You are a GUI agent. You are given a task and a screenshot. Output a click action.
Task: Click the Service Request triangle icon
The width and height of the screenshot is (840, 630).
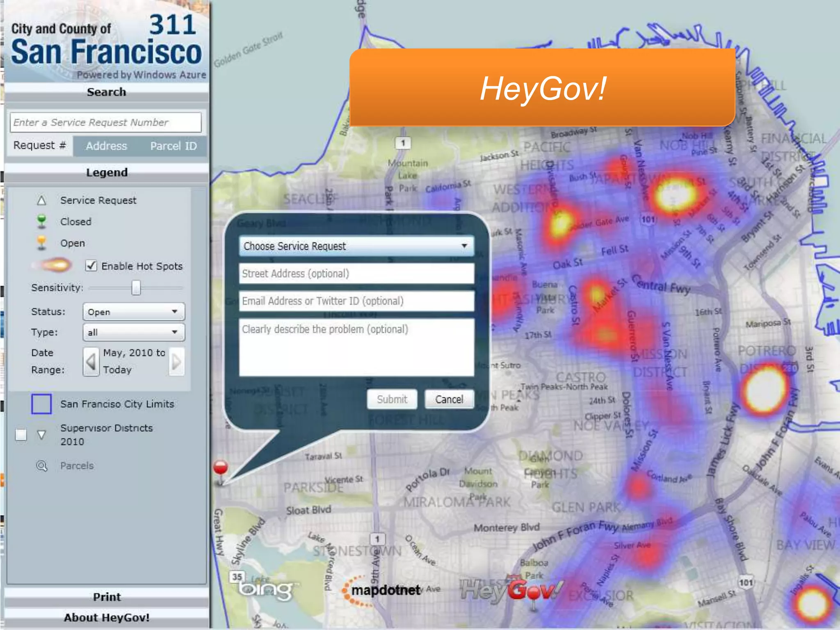click(41, 201)
